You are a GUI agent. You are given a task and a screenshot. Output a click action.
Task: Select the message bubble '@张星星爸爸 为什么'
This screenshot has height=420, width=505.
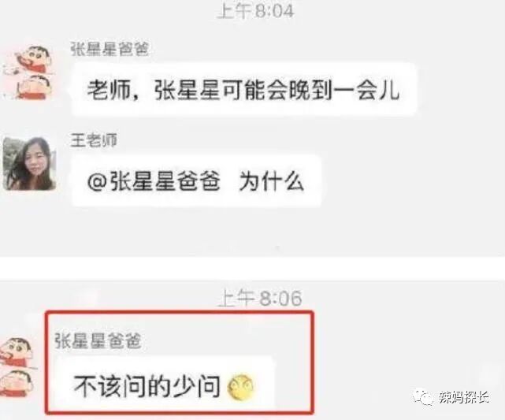196,181
